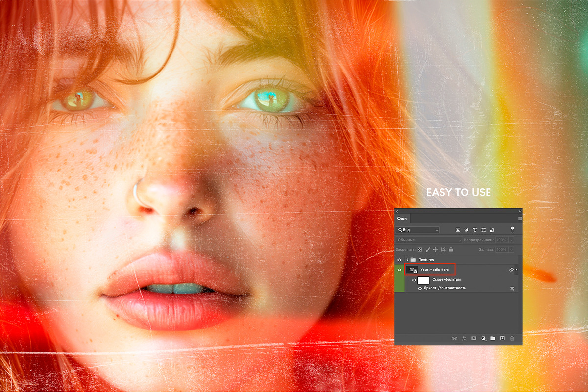Toggle Смарт-фильтры visibility eye
Screen dimensions: 588x392
pos(414,280)
